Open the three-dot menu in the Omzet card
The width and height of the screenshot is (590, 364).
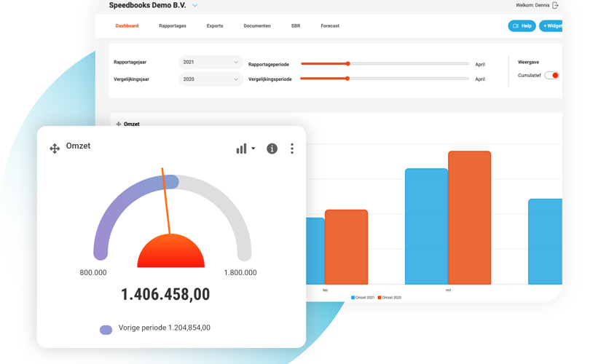[292, 149]
